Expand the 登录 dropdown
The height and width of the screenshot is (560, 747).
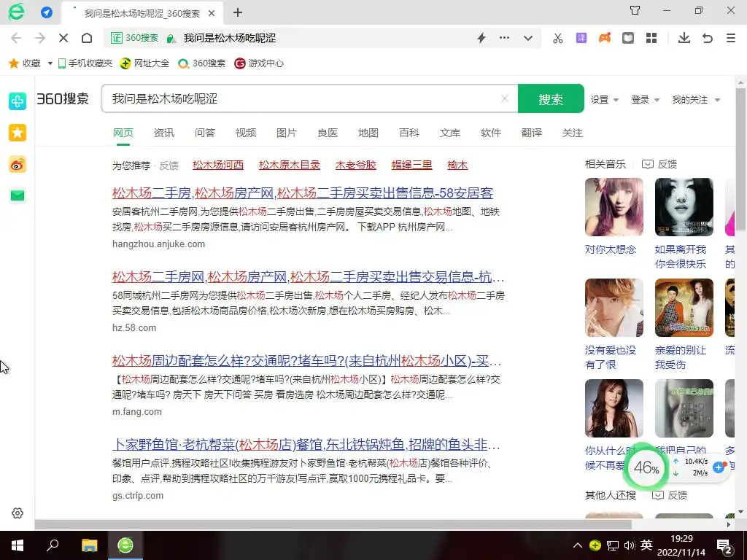(645, 99)
